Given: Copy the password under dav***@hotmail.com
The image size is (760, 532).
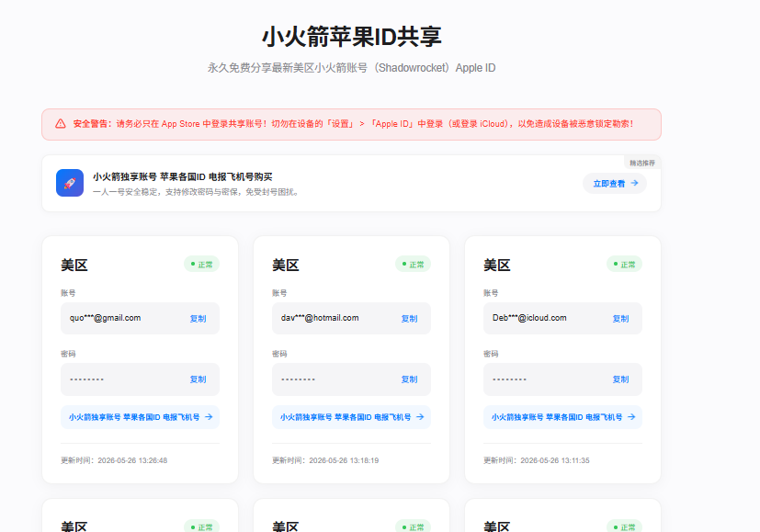Looking at the screenshot, I should point(409,379).
